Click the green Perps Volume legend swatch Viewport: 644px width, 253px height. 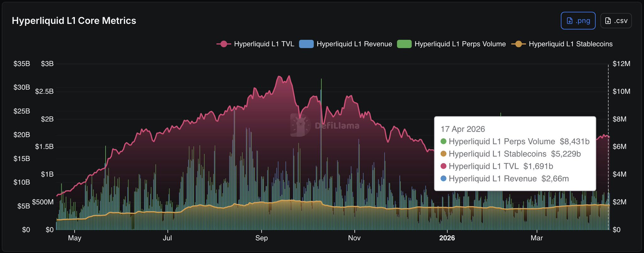tap(404, 44)
